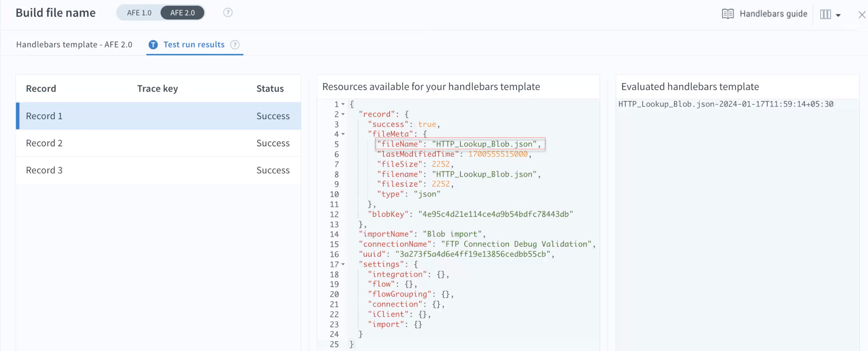Switch to Handlebars template - AFE 2.0 tab

pyautogui.click(x=74, y=45)
